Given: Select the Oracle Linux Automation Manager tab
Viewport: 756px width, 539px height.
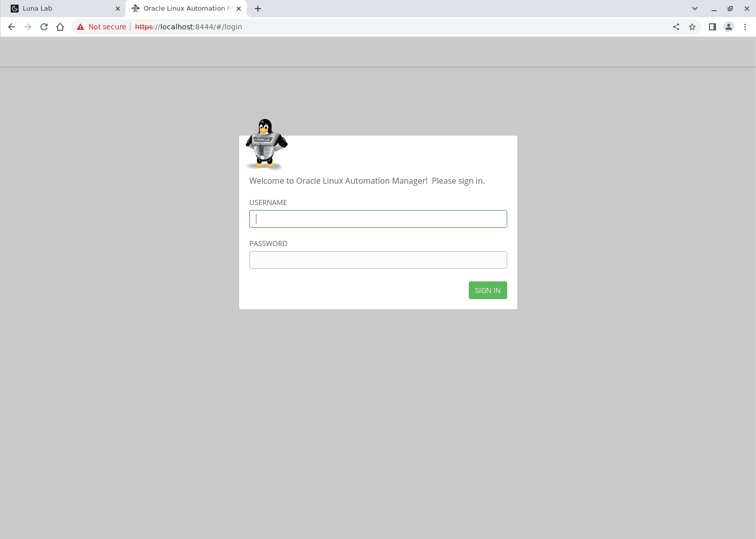Looking at the screenshot, I should pos(186,9).
